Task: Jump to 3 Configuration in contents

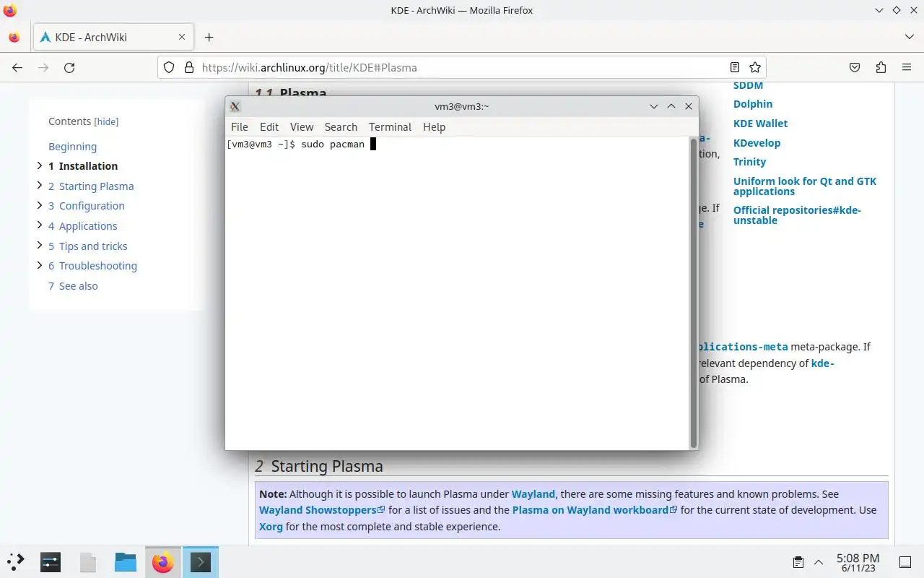Action: tap(87, 206)
